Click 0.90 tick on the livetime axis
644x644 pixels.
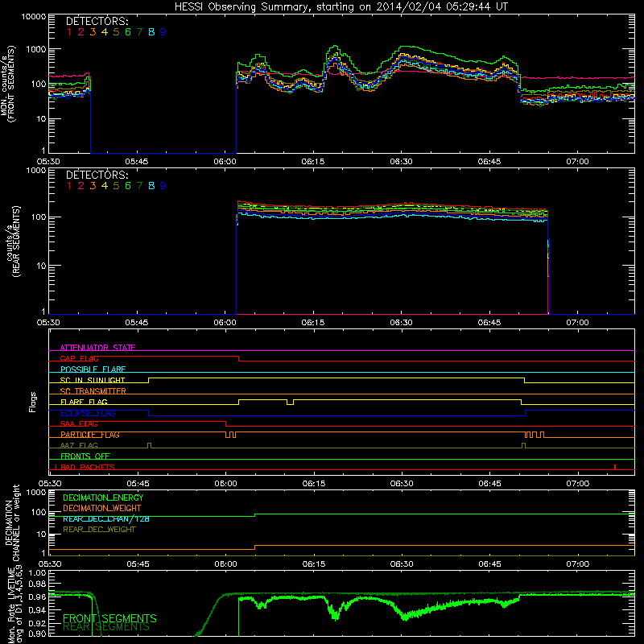coord(37,634)
